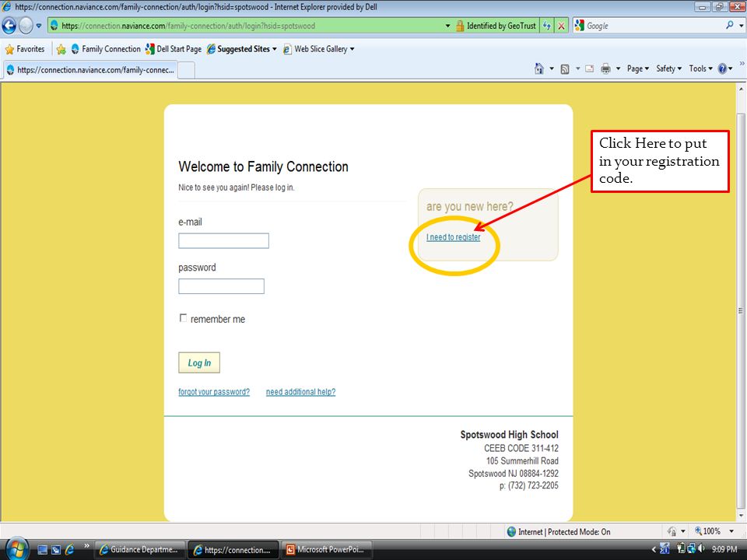Click I need to register link
Image resolution: width=747 pixels, height=560 pixels.
pos(453,237)
